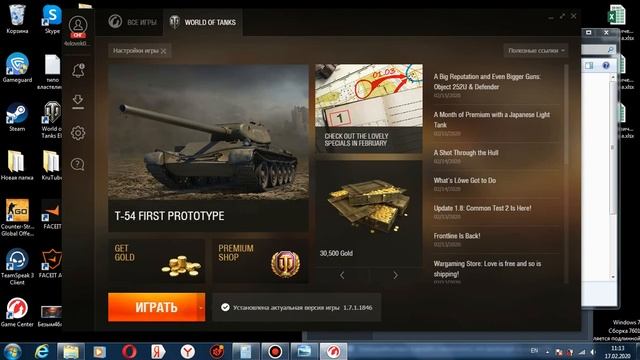The image size is (640, 360).
Task: Open Windows Explorer folder in taskbar
Action: (x=71, y=351)
